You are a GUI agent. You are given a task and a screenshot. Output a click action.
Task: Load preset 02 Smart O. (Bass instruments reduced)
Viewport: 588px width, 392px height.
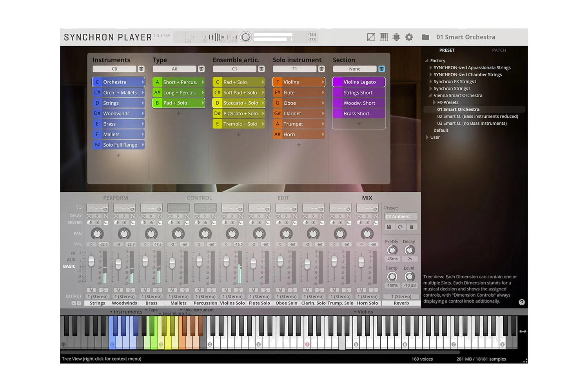(477, 116)
